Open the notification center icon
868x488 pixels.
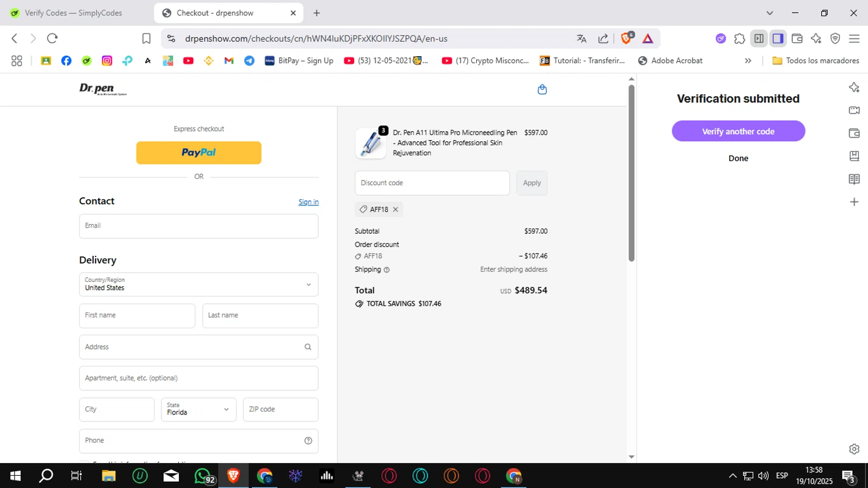click(x=849, y=477)
